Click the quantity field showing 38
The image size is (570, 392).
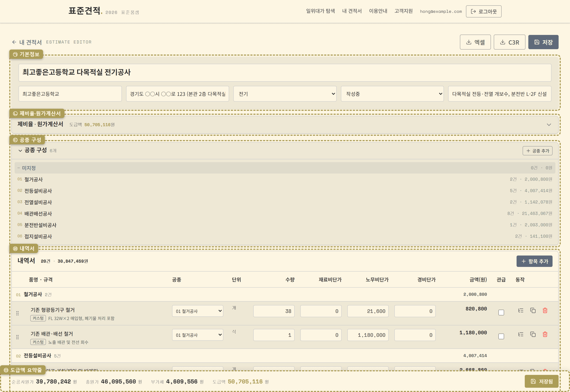pyautogui.click(x=274, y=311)
